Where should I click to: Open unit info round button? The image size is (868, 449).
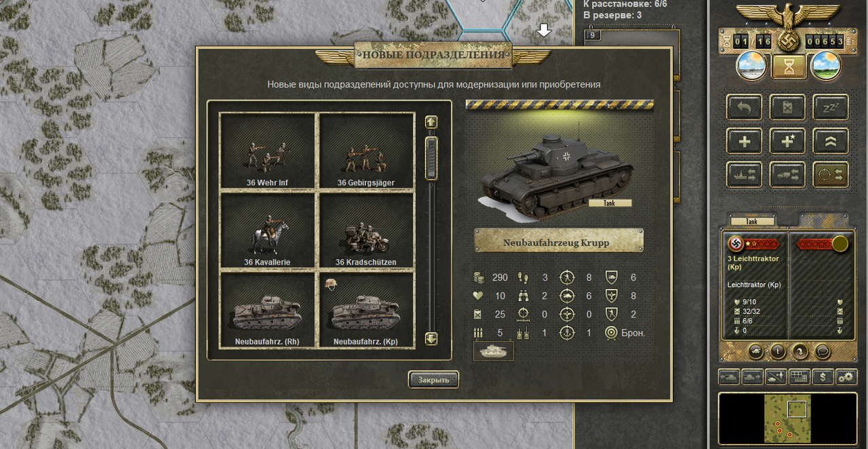point(778,352)
